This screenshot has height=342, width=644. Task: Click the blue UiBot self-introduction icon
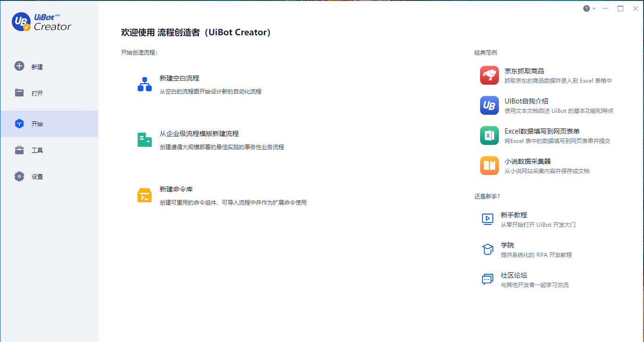tap(489, 105)
